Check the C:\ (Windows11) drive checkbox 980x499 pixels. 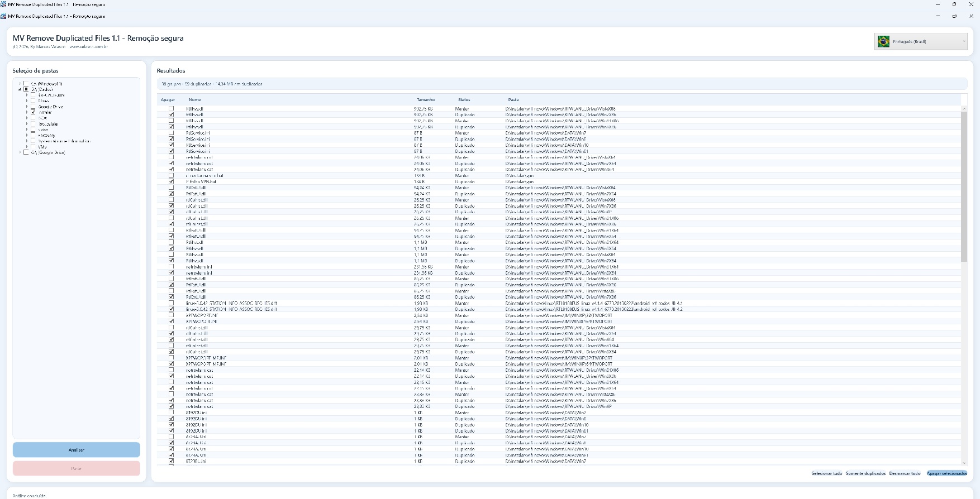[26, 84]
